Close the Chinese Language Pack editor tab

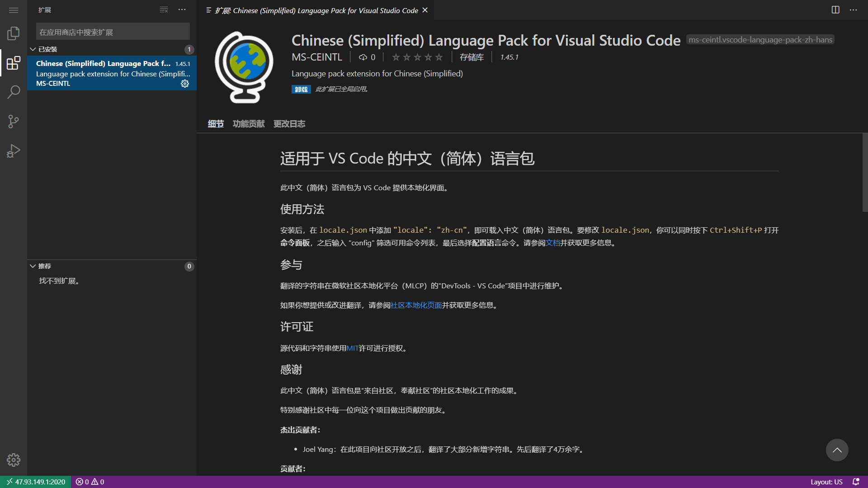[x=425, y=10]
